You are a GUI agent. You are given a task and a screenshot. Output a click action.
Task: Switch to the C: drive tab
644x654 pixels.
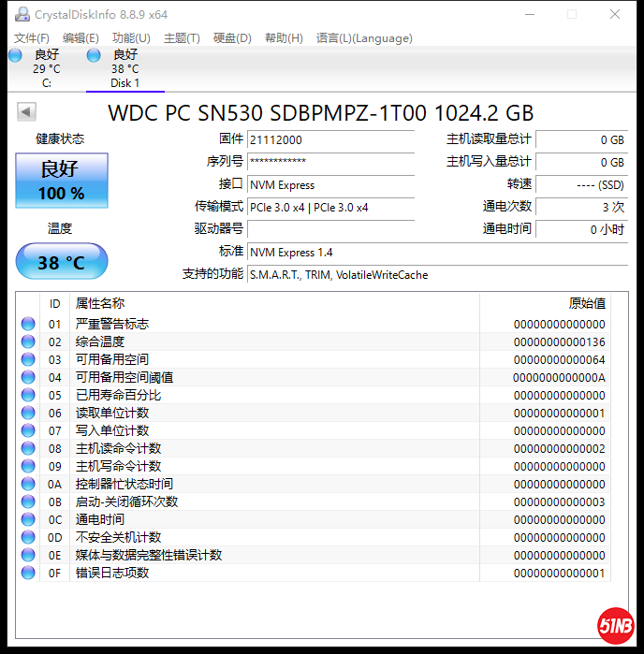tap(46, 69)
